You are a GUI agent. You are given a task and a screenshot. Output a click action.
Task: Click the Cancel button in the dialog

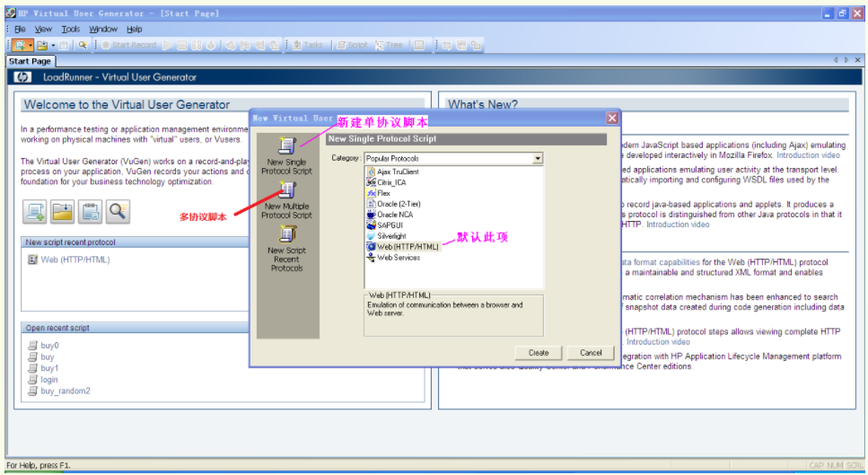(x=591, y=353)
